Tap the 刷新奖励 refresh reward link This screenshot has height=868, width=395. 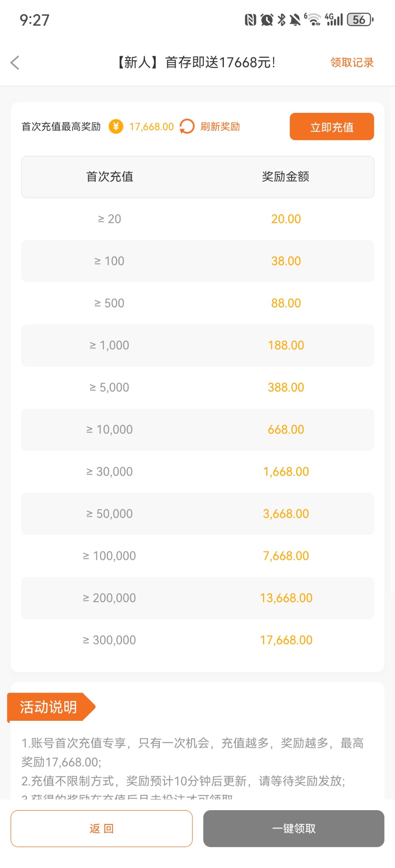point(220,127)
